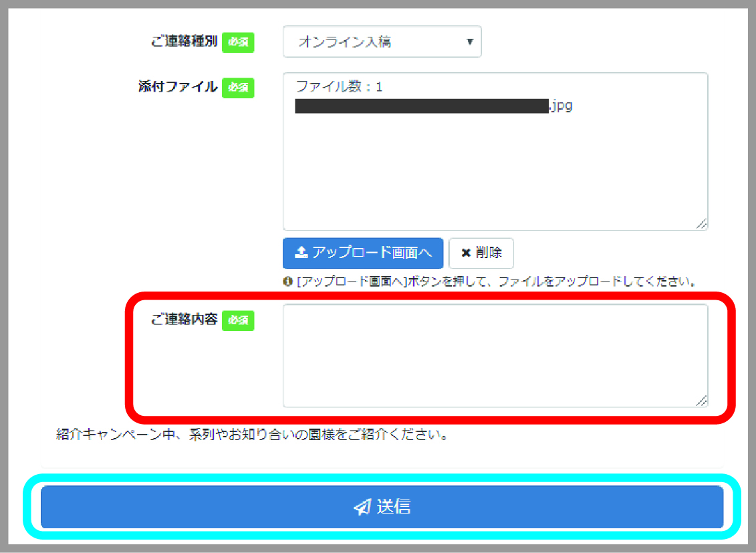Click the 削除 text to remove the file

tap(489, 253)
